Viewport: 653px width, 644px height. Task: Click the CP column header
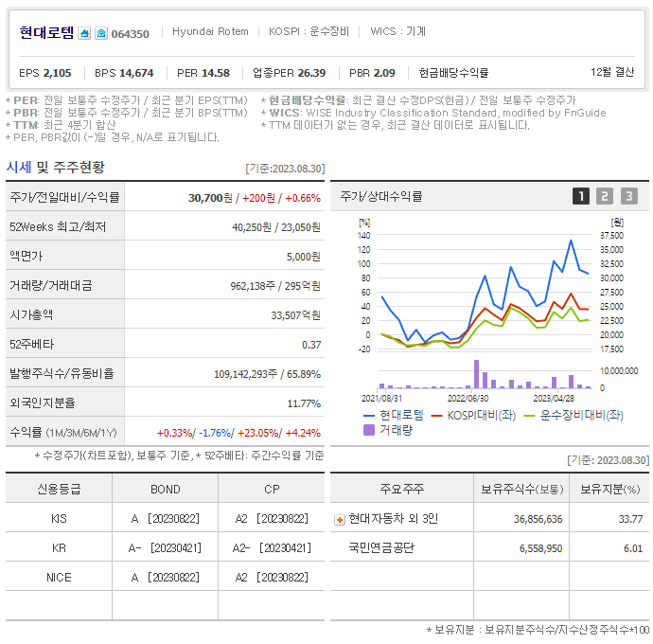(x=272, y=489)
